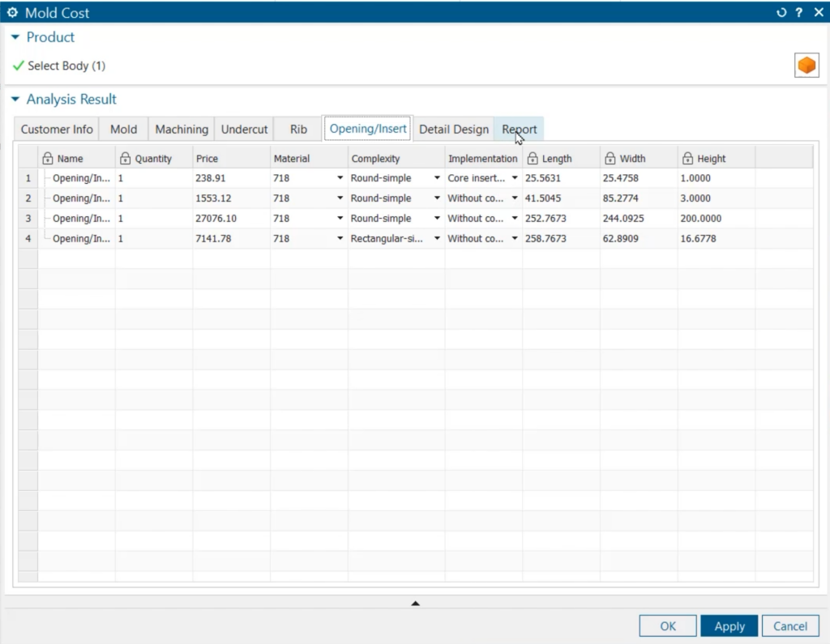
Task: Click the OK button
Action: click(x=667, y=625)
